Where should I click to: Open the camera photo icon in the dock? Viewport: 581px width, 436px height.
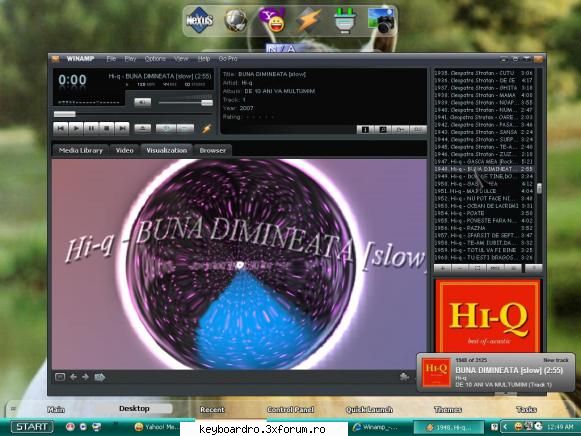381,20
